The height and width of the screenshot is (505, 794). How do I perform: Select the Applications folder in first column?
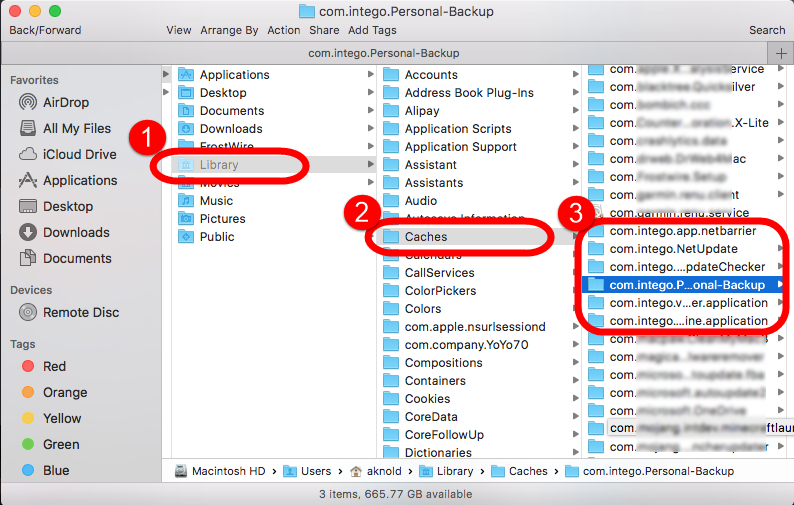point(224,74)
